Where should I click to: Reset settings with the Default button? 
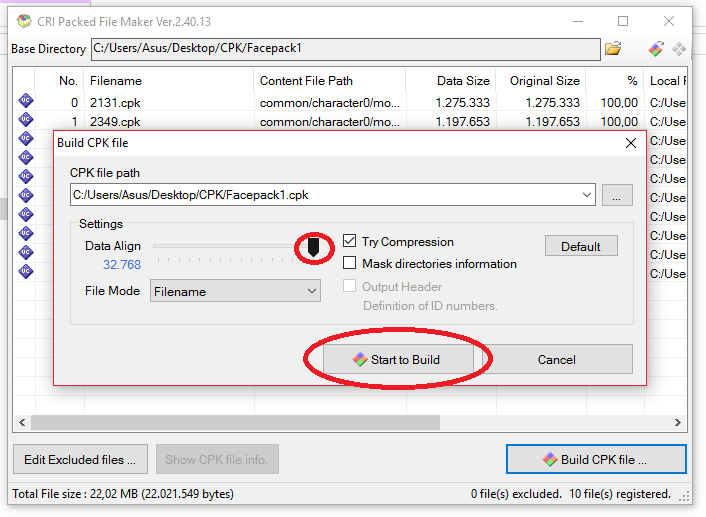(581, 246)
